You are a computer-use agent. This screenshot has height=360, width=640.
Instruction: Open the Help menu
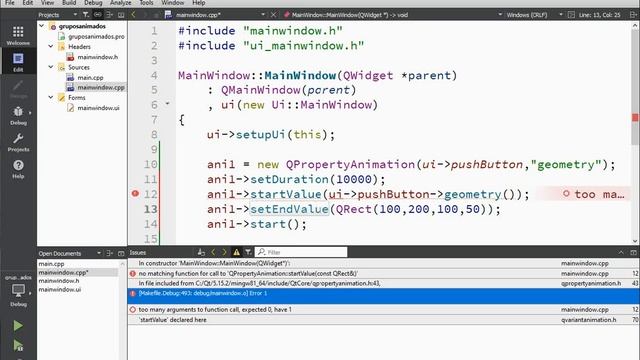(199, 3)
